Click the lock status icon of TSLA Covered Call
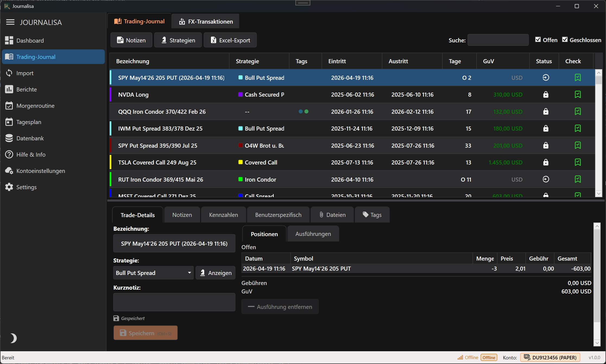606x364 pixels. (x=546, y=162)
